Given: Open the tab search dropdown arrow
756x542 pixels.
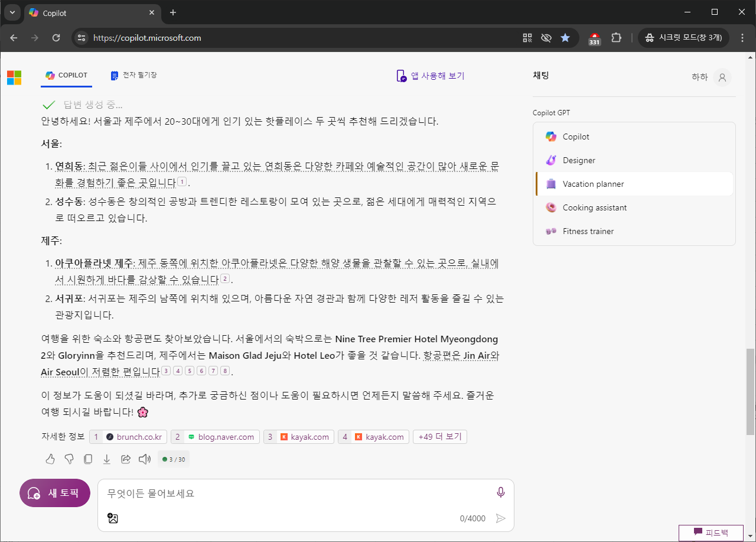Looking at the screenshot, I should pyautogui.click(x=12, y=12).
